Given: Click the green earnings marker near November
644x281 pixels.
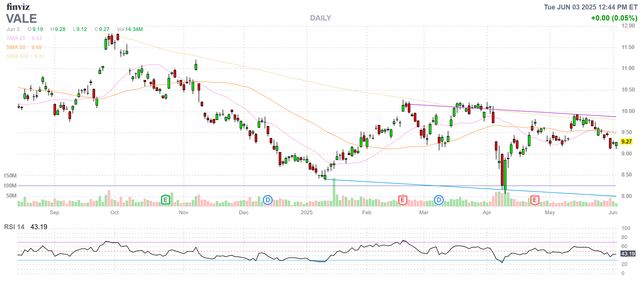Looking at the screenshot, I should (x=165, y=200).
